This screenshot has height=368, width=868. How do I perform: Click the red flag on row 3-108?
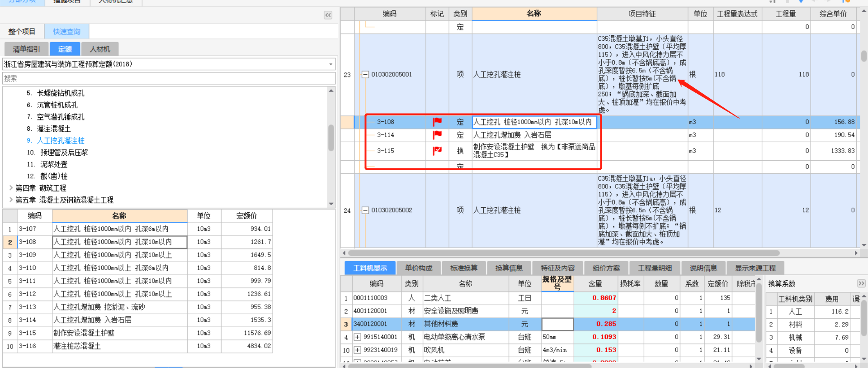[437, 122]
